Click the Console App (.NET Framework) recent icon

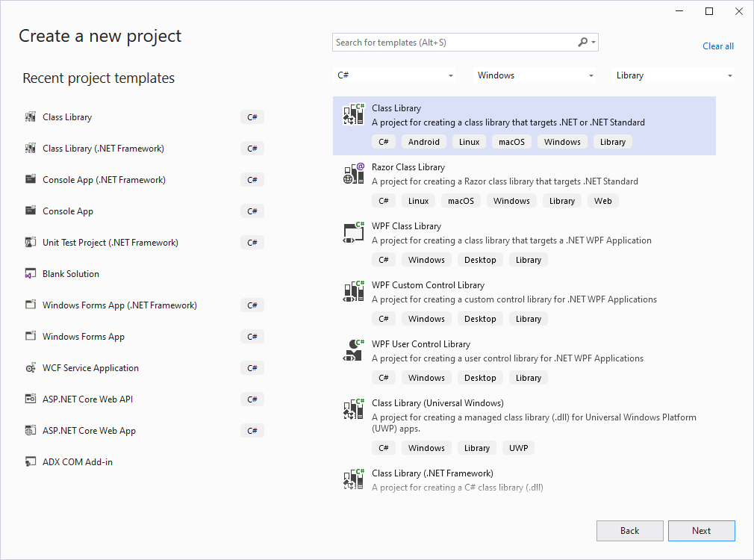click(x=31, y=179)
